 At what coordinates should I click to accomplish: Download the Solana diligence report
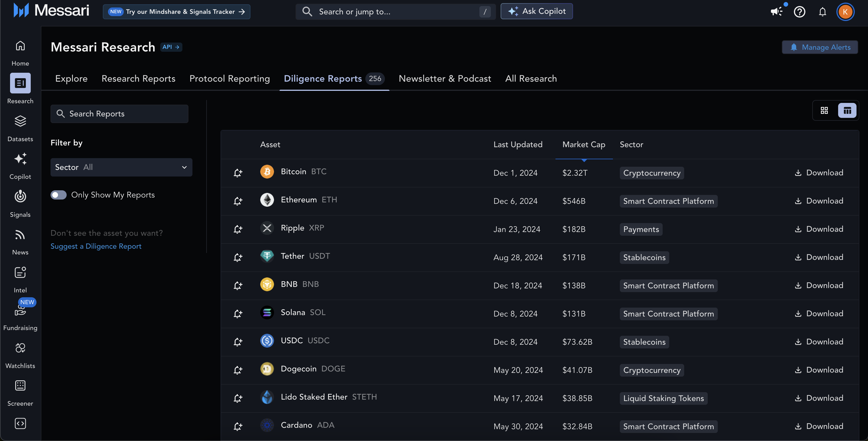coord(819,314)
